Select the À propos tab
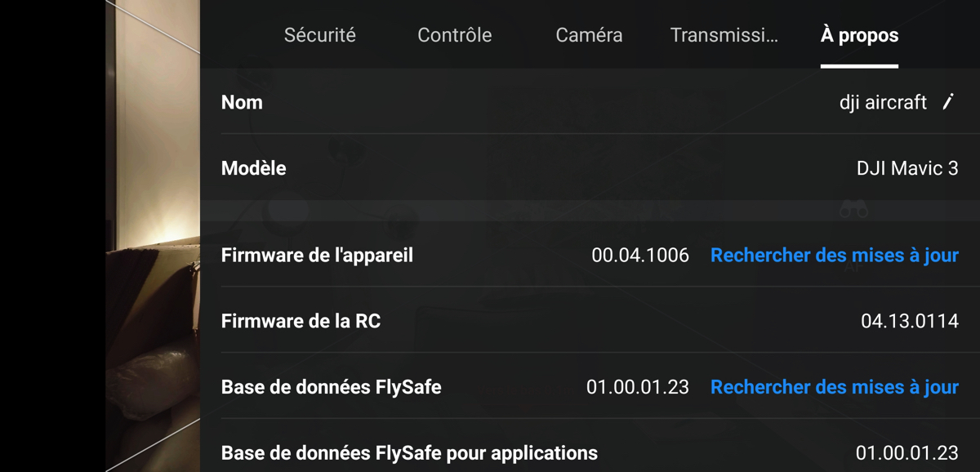980x472 pixels. [x=859, y=35]
